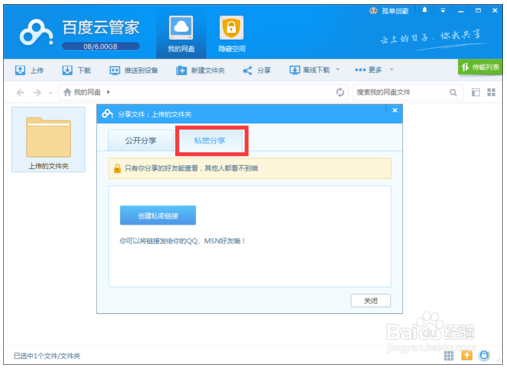Expand the 离线下载 dropdown arrow
Viewport: 507px width, 370px height.
[337, 69]
